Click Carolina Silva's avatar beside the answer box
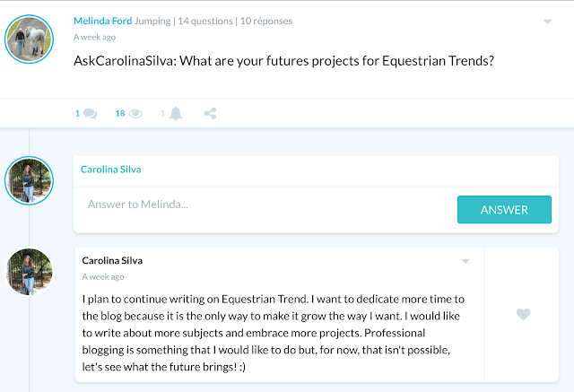 pyautogui.click(x=29, y=180)
